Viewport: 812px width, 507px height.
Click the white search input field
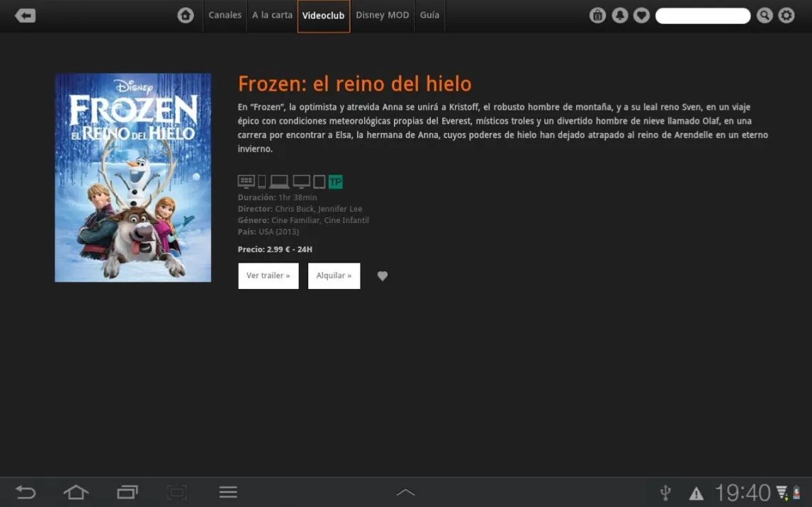pyautogui.click(x=702, y=16)
